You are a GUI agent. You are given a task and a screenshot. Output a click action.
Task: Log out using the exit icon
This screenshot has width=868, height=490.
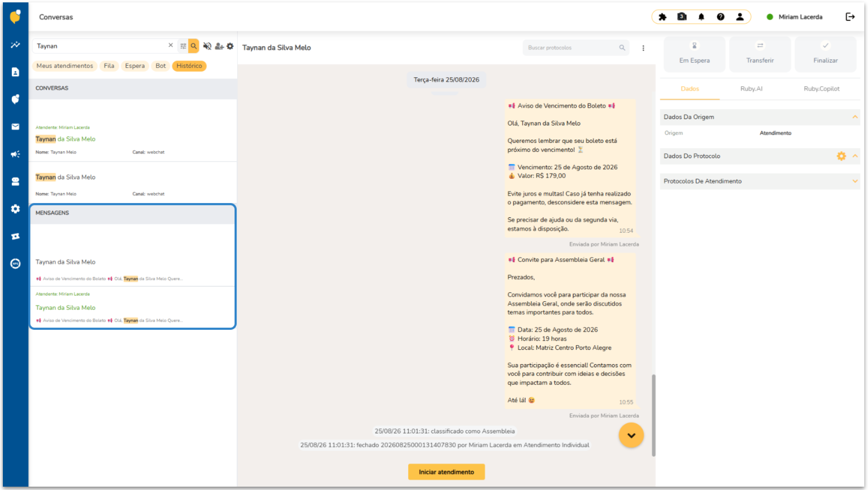click(850, 17)
